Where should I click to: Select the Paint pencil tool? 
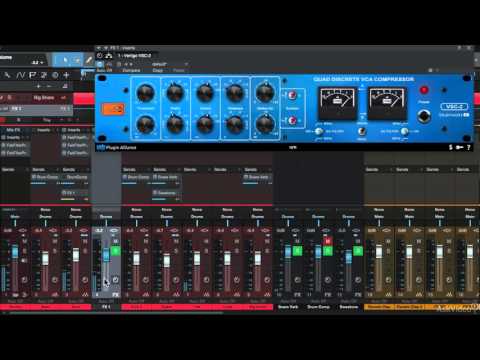(89, 60)
